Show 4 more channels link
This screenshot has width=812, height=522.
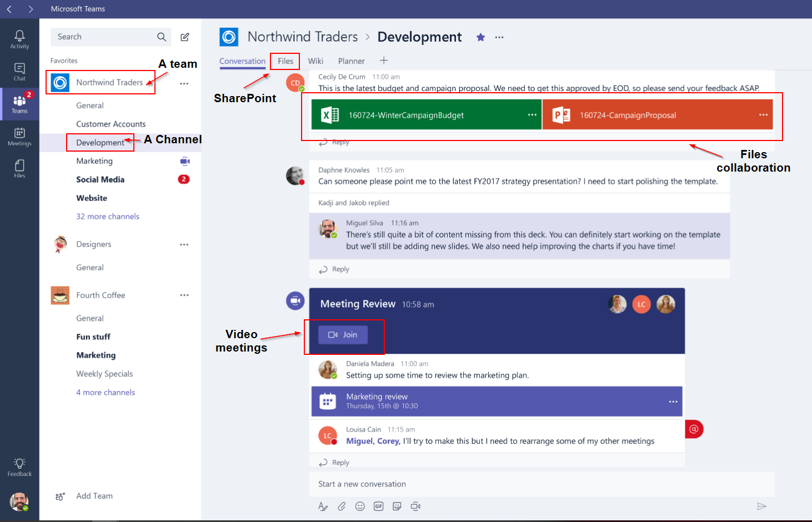[106, 392]
